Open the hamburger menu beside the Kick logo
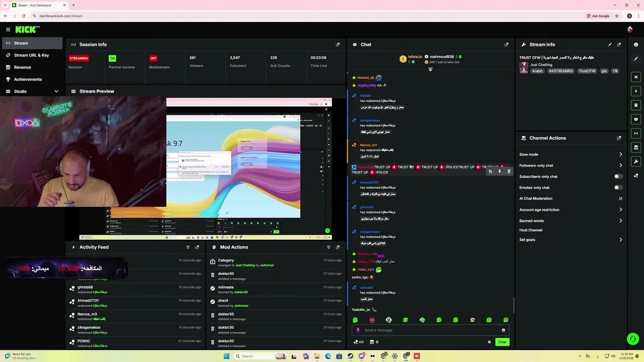 (8, 30)
